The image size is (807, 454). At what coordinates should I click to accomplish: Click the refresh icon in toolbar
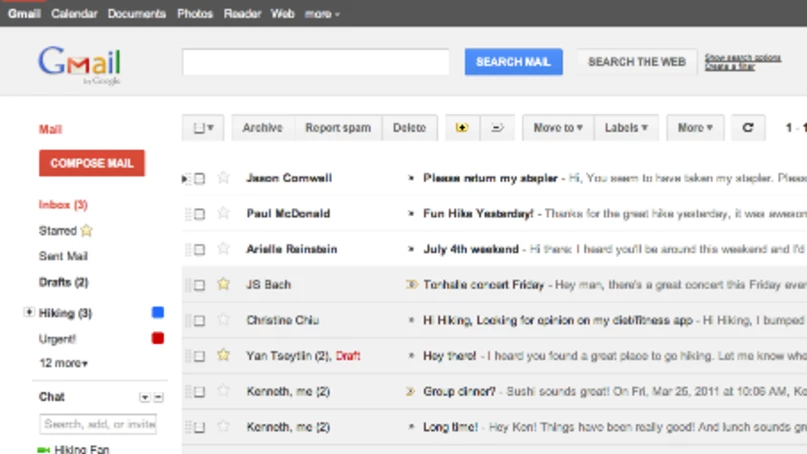click(748, 128)
